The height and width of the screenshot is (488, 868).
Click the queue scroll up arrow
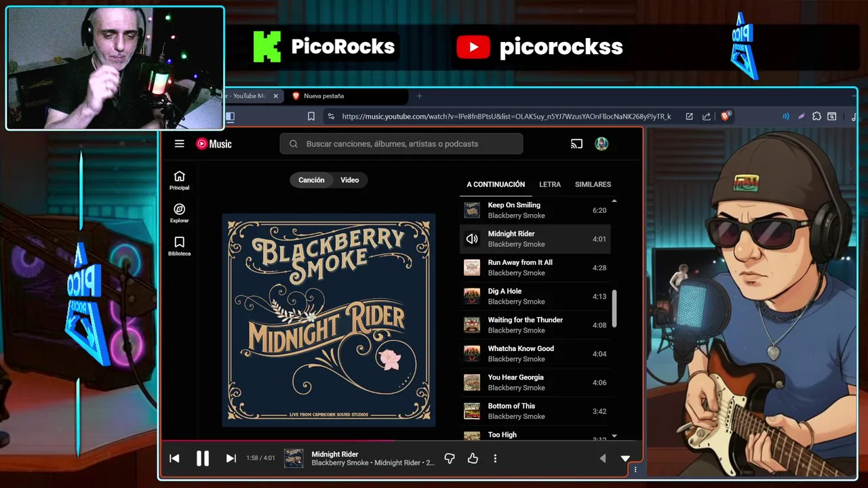[x=614, y=201]
